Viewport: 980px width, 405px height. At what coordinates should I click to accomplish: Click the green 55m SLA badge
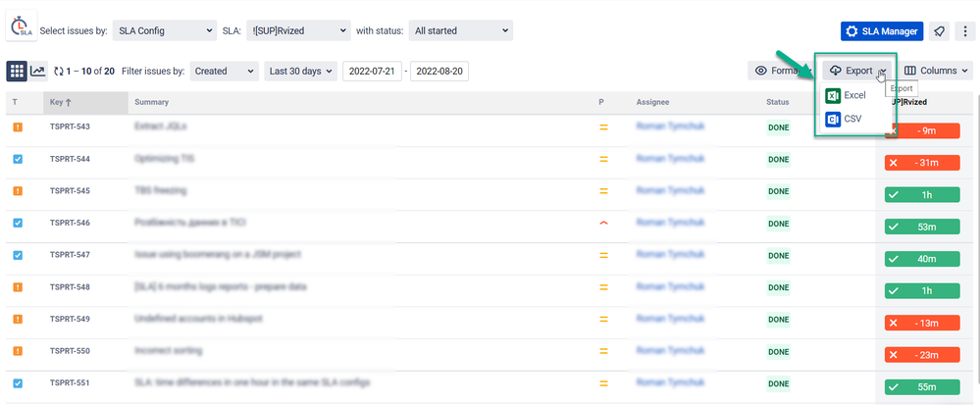(922, 387)
